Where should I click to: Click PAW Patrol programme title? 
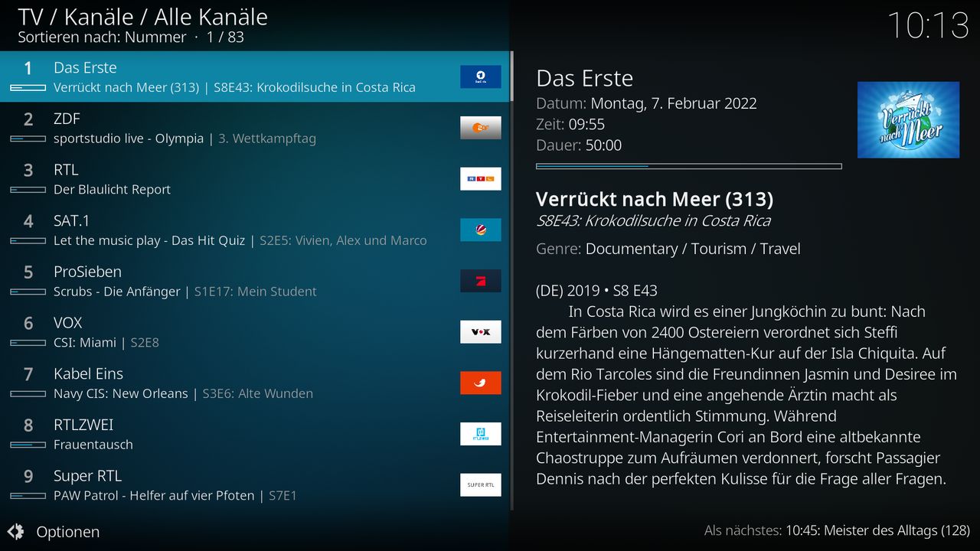(x=154, y=496)
